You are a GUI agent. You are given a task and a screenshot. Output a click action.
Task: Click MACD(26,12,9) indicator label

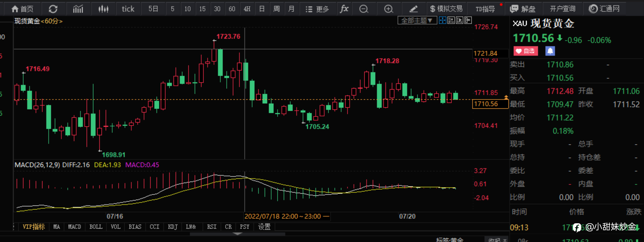(x=37, y=165)
